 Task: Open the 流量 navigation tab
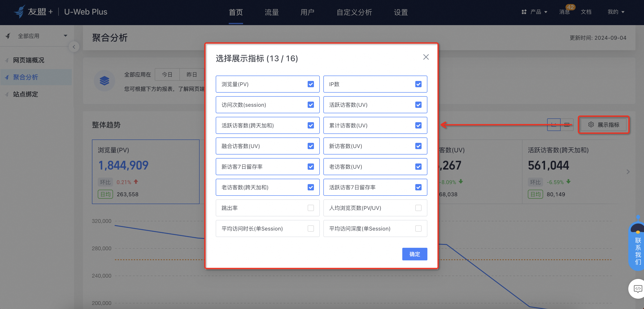click(x=272, y=12)
